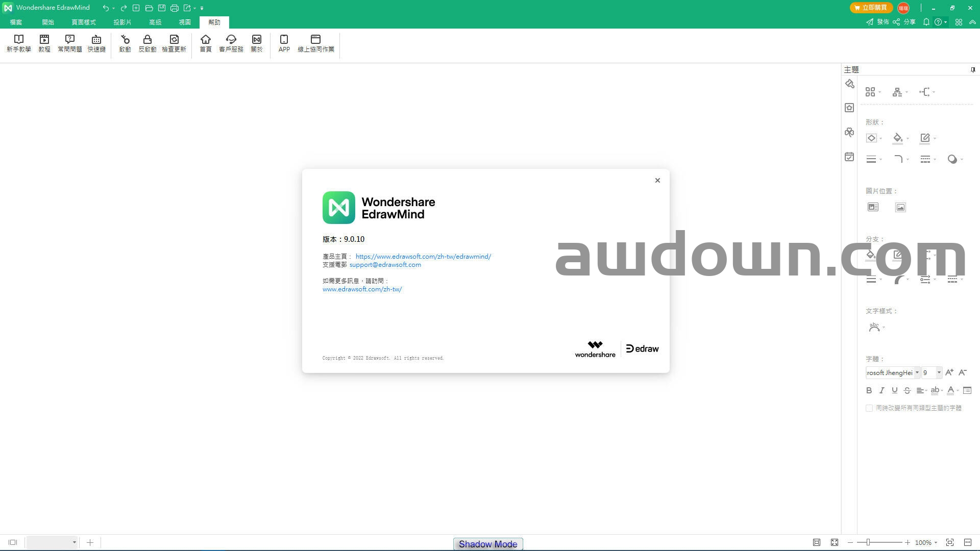Click the 快速鍵 shortcut keys icon
Image resolution: width=980 pixels, height=551 pixels.
click(x=96, y=43)
